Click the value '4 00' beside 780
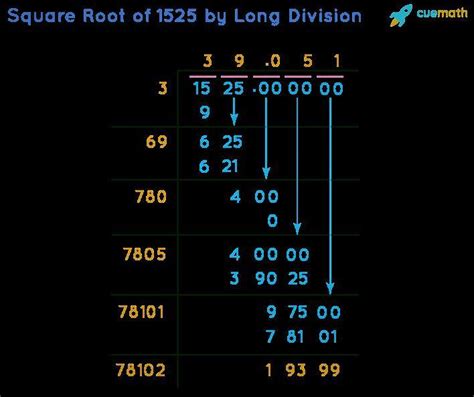474x397 pixels. pos(254,196)
